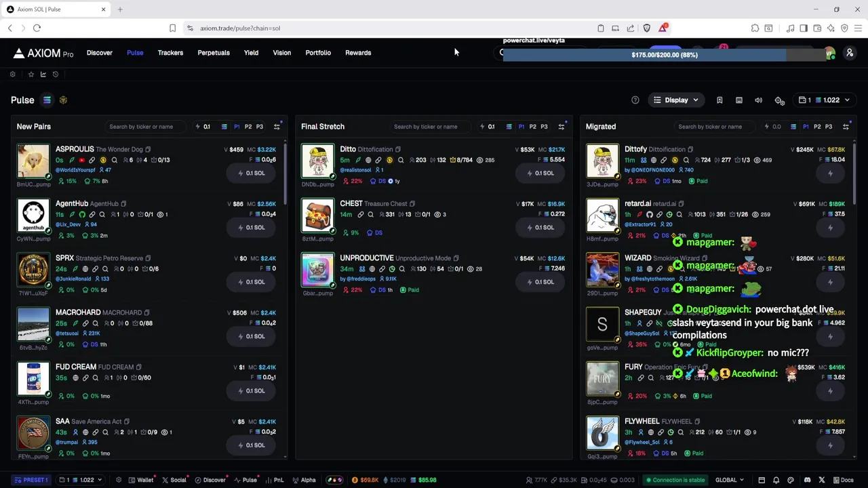868x488 pixels.
Task: Select the BNB chain cube icon beside Pulse
Action: point(63,100)
